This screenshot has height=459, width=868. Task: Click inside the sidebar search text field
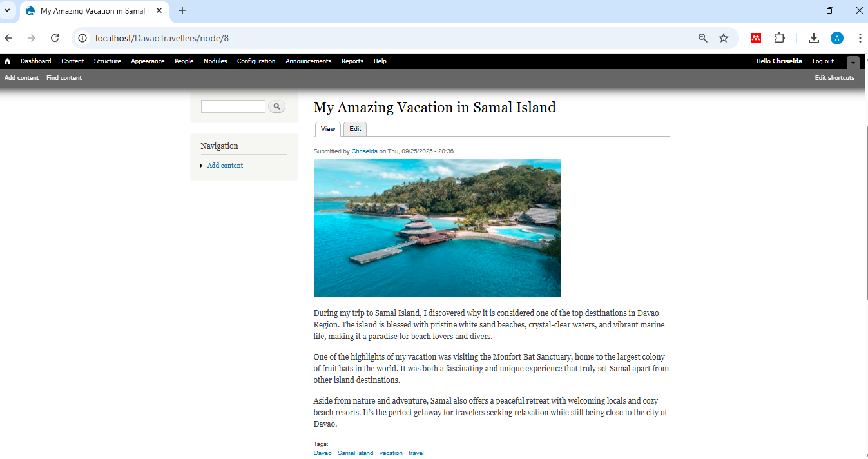[x=233, y=106]
